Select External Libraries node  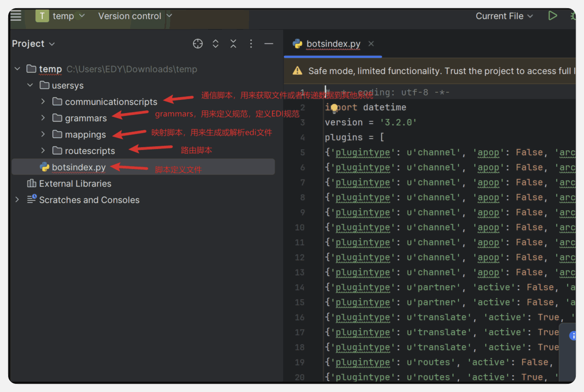coord(75,184)
